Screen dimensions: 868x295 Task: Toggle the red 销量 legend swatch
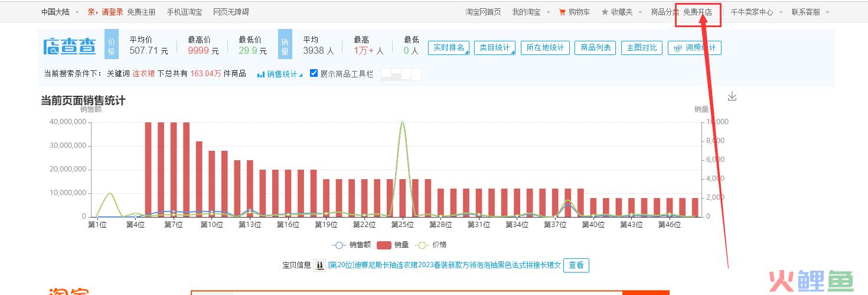point(384,245)
